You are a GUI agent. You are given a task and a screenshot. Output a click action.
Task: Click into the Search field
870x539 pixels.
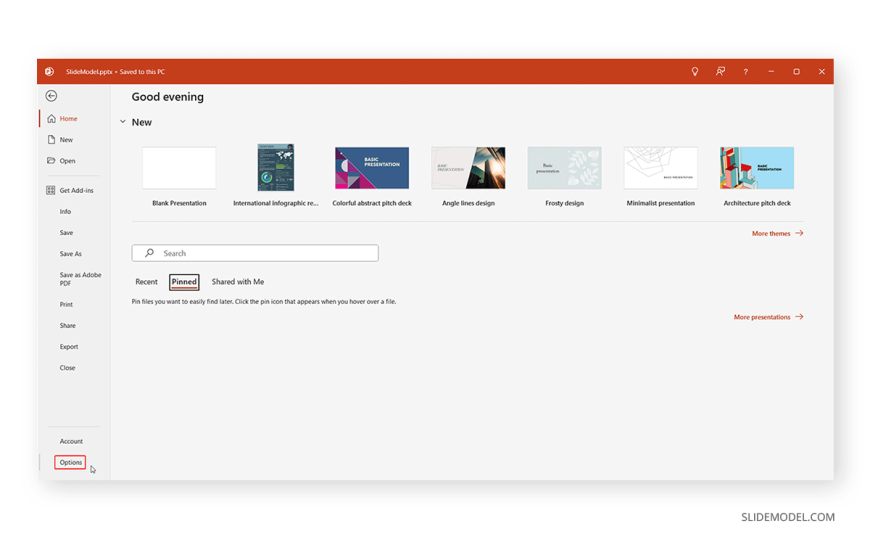tap(255, 253)
